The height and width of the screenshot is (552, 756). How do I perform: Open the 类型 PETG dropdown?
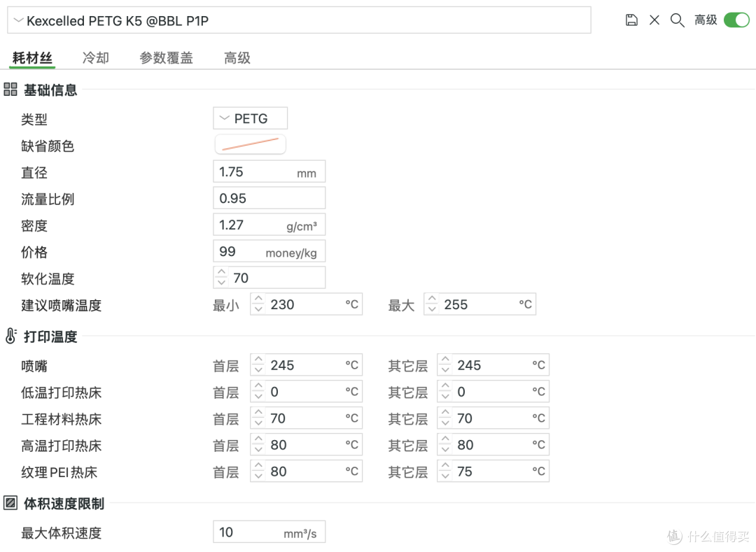click(250, 118)
